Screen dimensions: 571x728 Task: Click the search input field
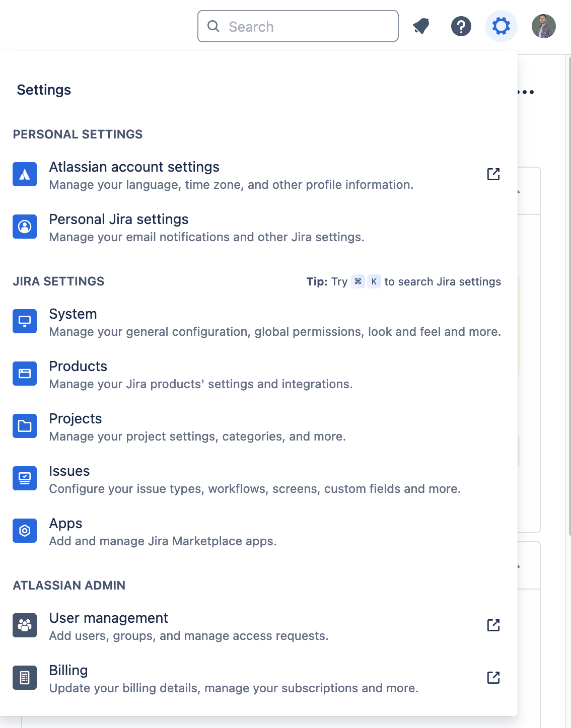(297, 26)
